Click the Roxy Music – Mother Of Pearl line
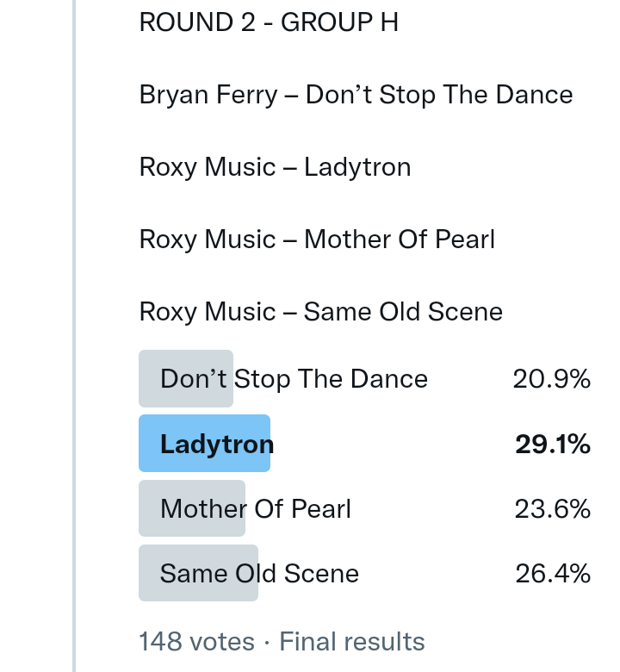 (317, 239)
